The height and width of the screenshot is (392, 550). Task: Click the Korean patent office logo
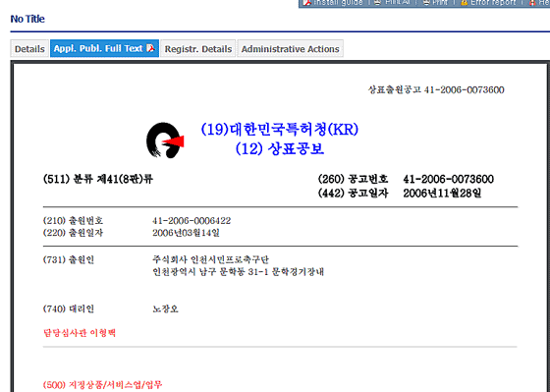[165, 140]
